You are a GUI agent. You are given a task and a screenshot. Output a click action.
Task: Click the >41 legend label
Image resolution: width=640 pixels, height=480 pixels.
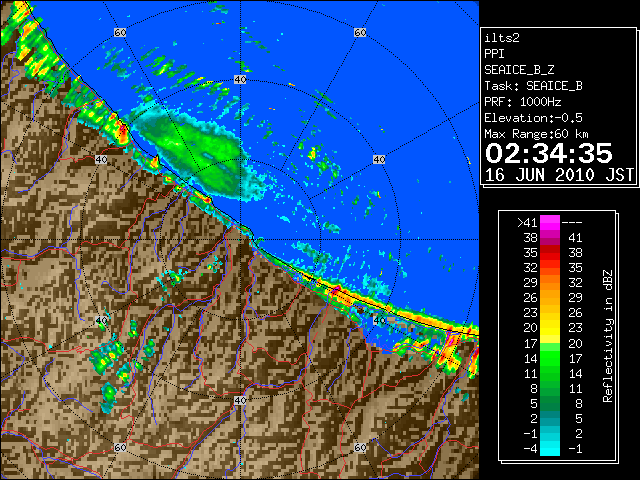pyautogui.click(x=527, y=223)
